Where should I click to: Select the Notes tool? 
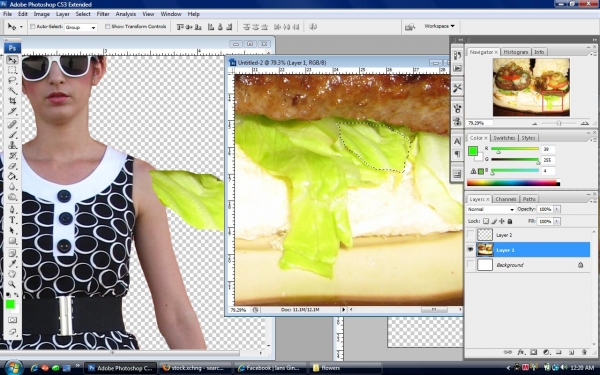[x=12, y=253]
